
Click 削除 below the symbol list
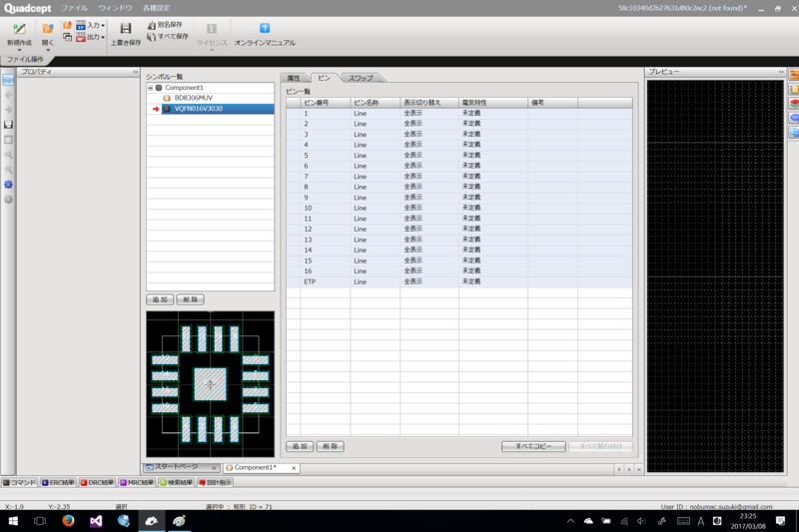[191, 299]
